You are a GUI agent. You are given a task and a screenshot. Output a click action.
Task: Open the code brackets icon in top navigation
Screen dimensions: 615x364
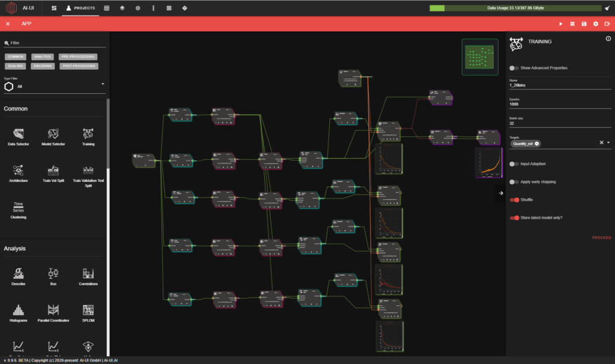coord(169,8)
